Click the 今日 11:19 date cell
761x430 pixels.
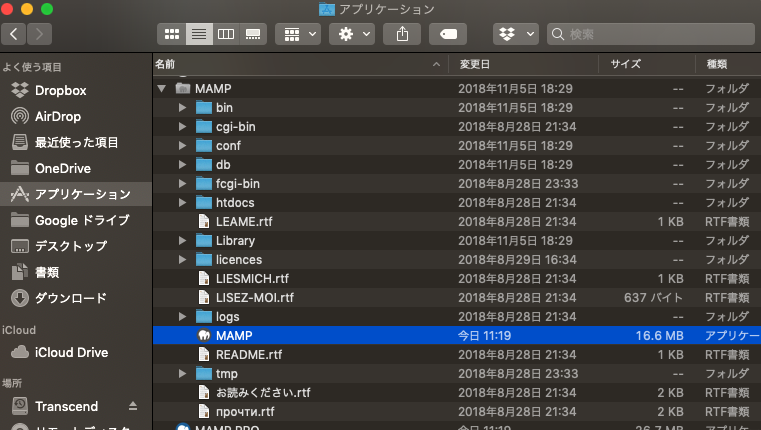pos(484,335)
